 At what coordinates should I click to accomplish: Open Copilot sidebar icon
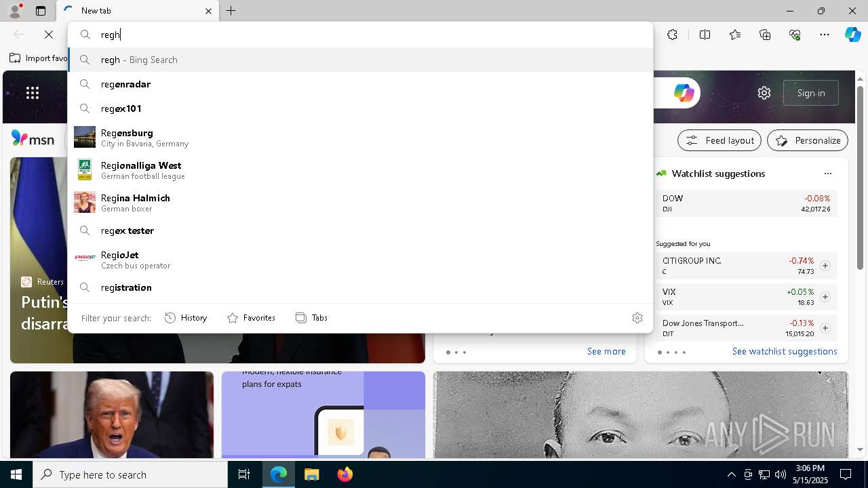pos(852,35)
